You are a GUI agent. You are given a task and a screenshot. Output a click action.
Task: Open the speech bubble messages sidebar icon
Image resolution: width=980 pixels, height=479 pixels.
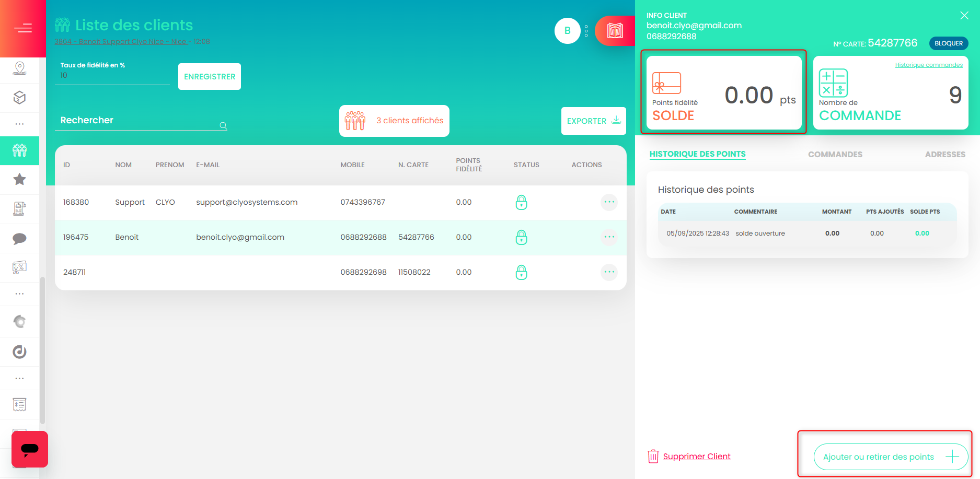pyautogui.click(x=20, y=239)
